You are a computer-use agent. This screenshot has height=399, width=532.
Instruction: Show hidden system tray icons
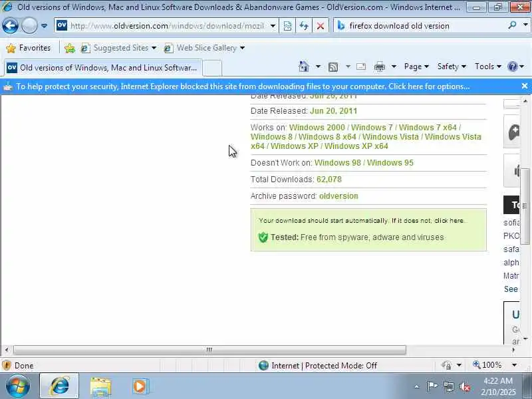(417, 386)
